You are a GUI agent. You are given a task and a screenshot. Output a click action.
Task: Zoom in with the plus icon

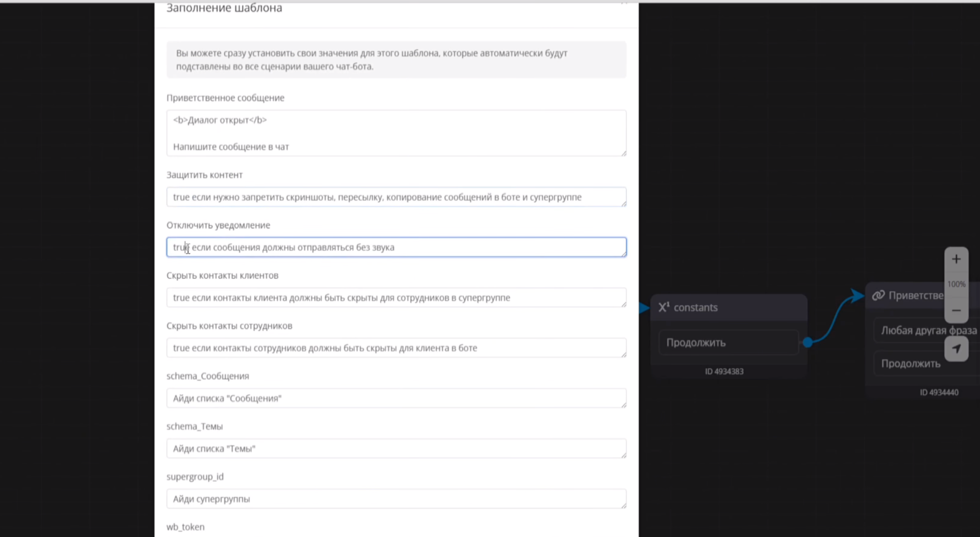[956, 259]
